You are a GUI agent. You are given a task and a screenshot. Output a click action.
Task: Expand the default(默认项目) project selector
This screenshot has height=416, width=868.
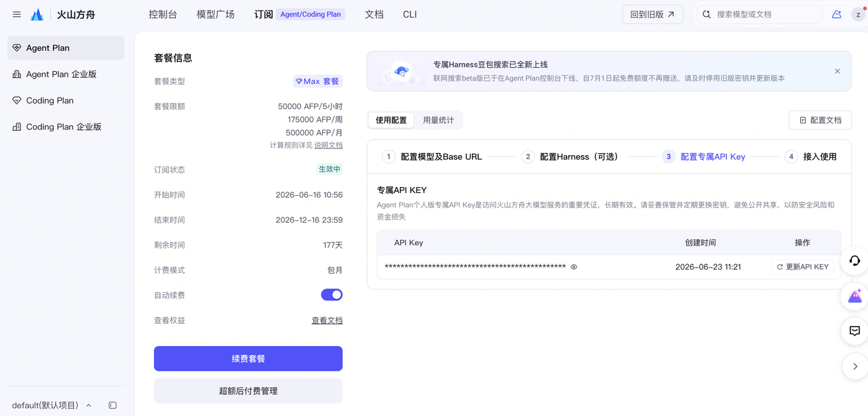click(52, 405)
